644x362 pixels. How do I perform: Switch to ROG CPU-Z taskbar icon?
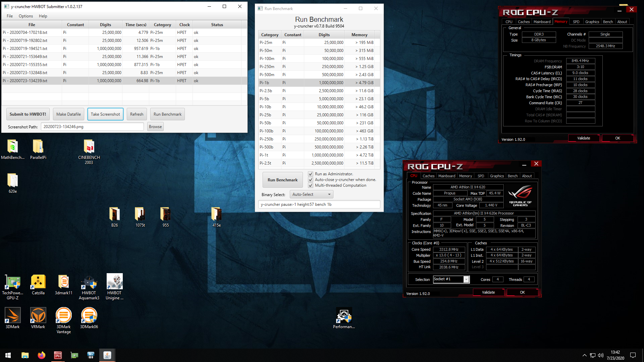coord(58,355)
